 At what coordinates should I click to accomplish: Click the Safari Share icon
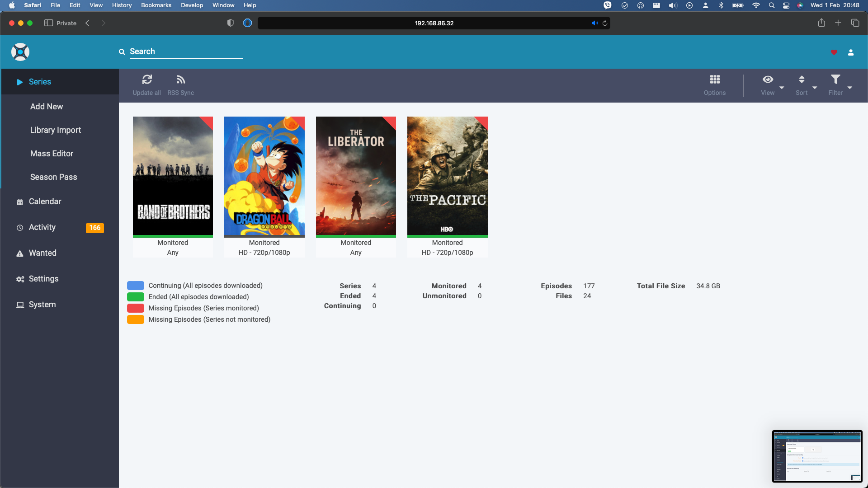pyautogui.click(x=821, y=23)
